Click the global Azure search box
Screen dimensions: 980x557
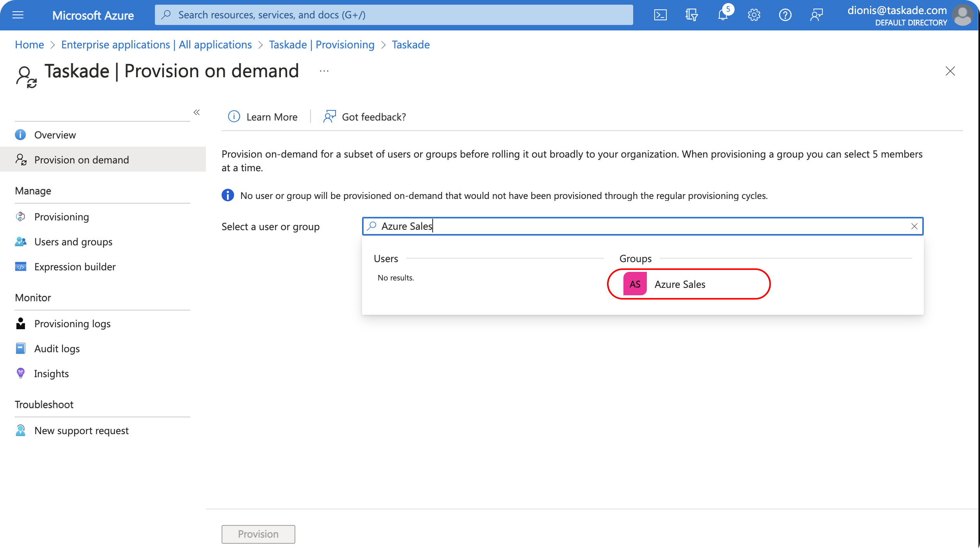pos(394,15)
